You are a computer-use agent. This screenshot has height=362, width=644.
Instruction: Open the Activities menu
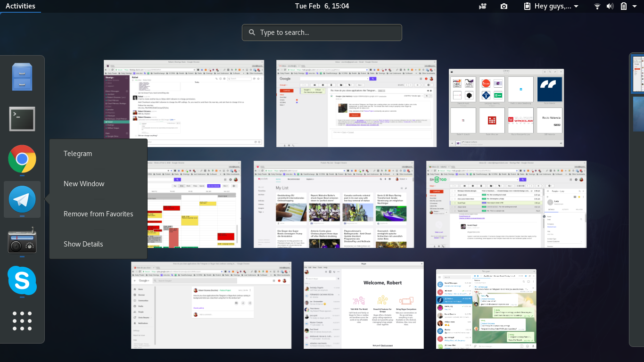point(21,6)
